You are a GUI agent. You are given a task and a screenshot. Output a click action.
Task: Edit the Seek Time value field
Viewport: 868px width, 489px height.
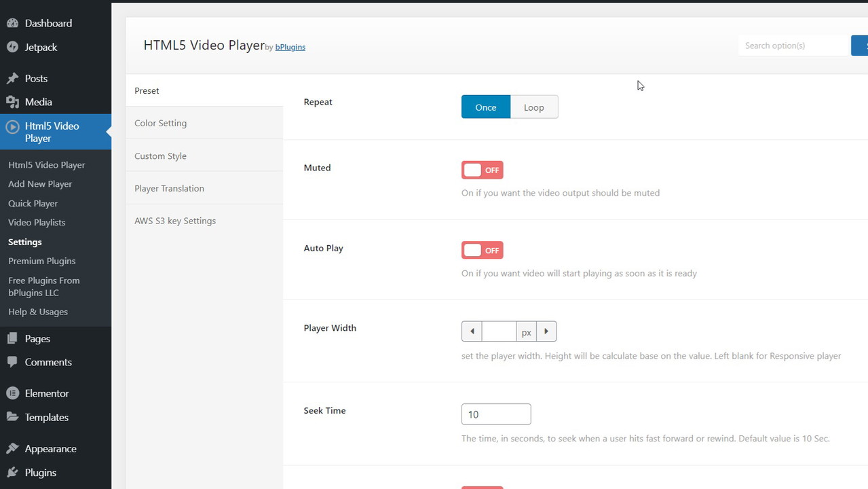tap(496, 414)
